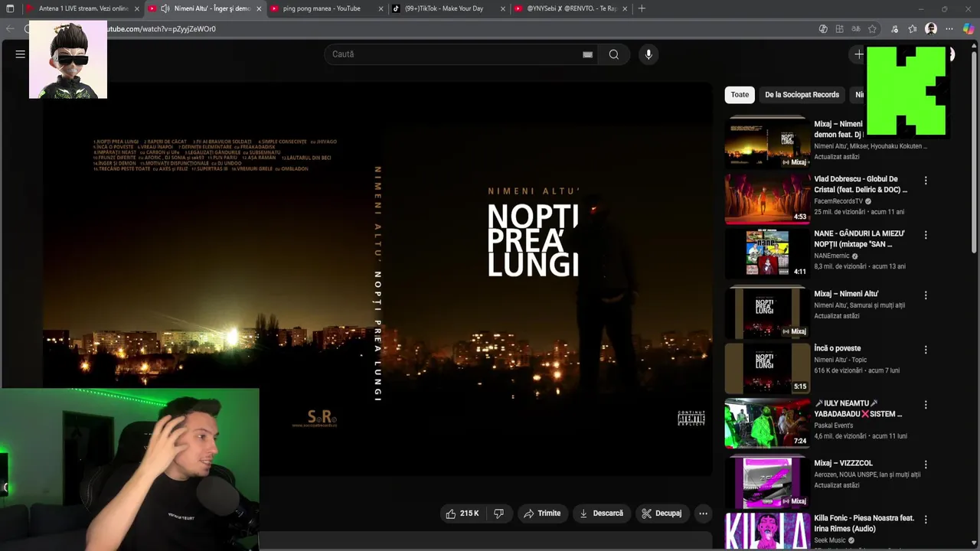Open the browser profile avatar
This screenshot has width=980, height=551.
(x=931, y=29)
